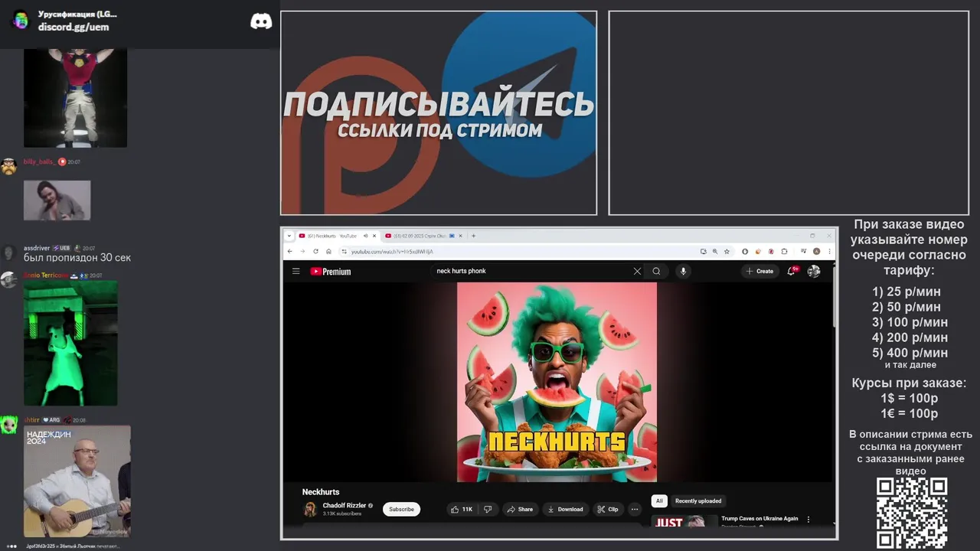Open billy_balls_ small GIF thumbnail

(57, 201)
